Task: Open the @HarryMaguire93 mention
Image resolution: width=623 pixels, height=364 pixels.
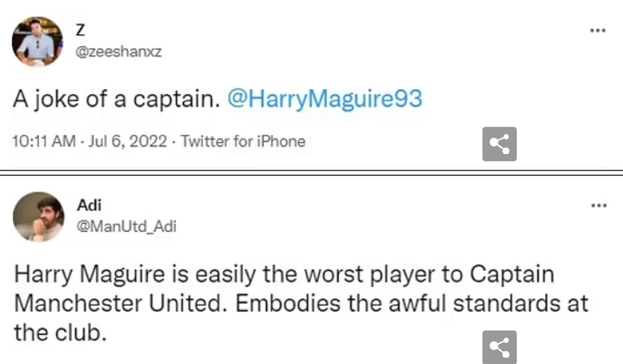Action: [x=324, y=101]
